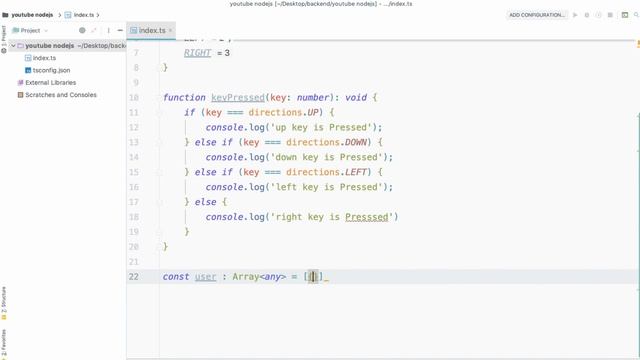Click the Select Opened File target icon
640x360 pixels.
point(82,30)
